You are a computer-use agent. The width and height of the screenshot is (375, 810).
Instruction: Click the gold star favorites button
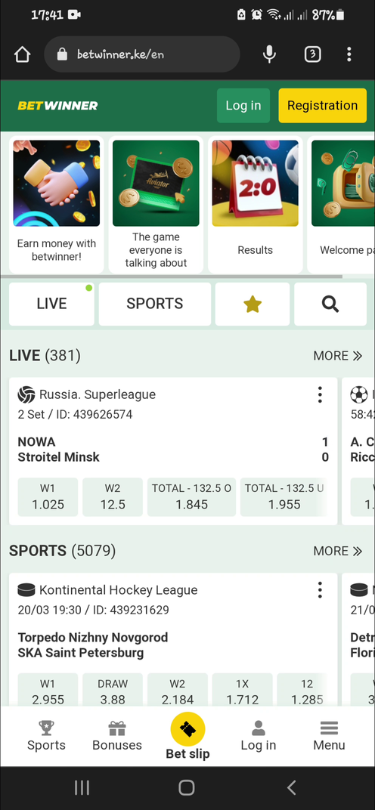(253, 304)
